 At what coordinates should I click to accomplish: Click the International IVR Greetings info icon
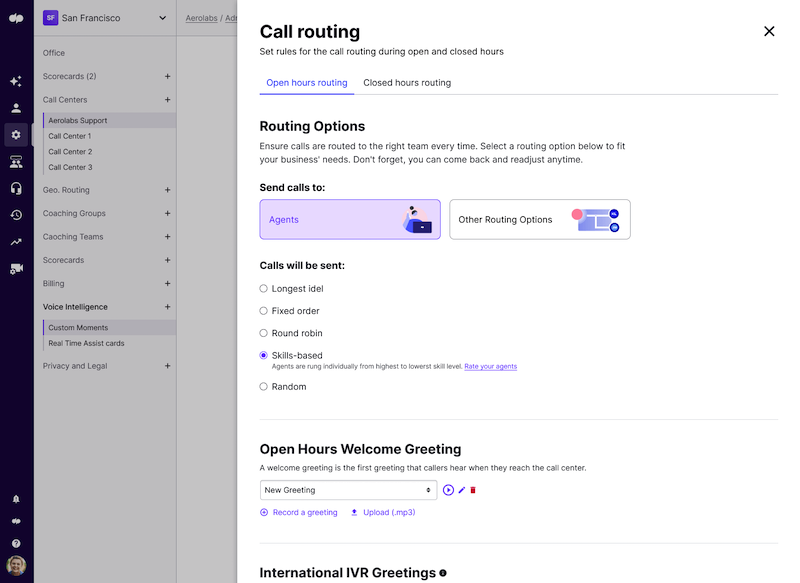(443, 573)
